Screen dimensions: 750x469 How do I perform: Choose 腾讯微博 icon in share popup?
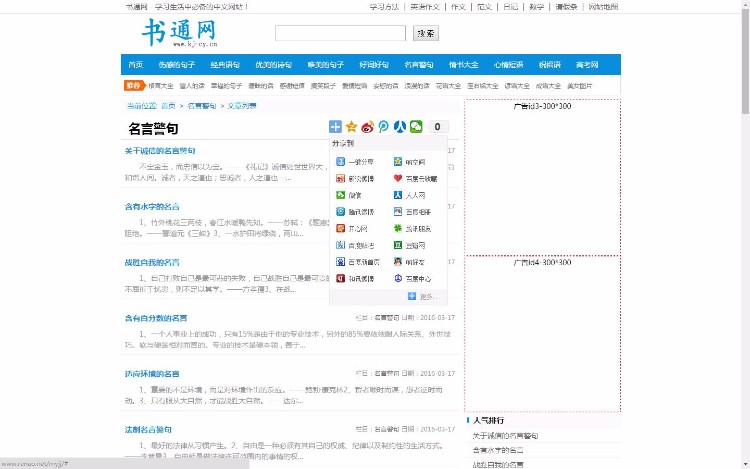point(341,212)
